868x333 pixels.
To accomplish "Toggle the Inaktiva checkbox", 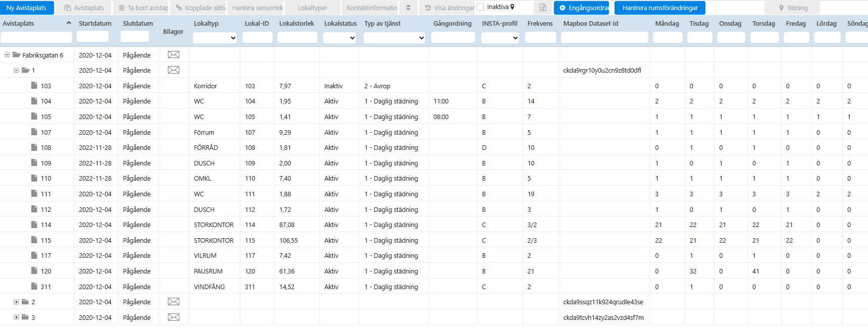I will point(480,7).
